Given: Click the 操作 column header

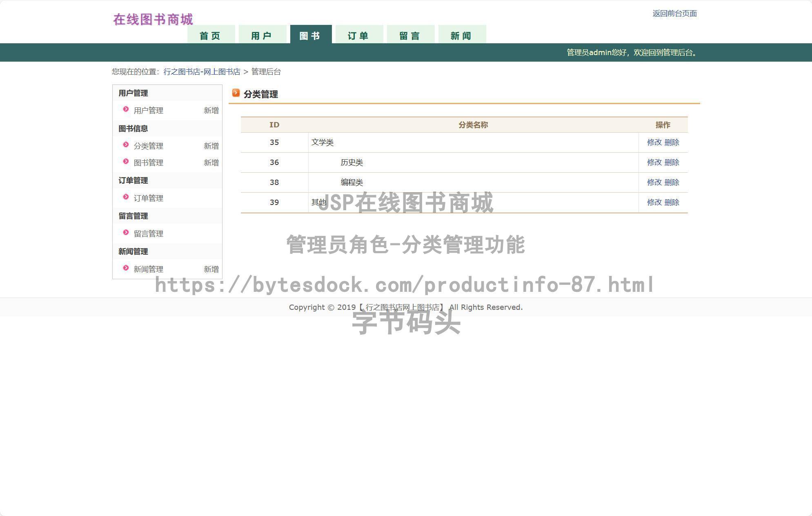Looking at the screenshot, I should [x=663, y=125].
